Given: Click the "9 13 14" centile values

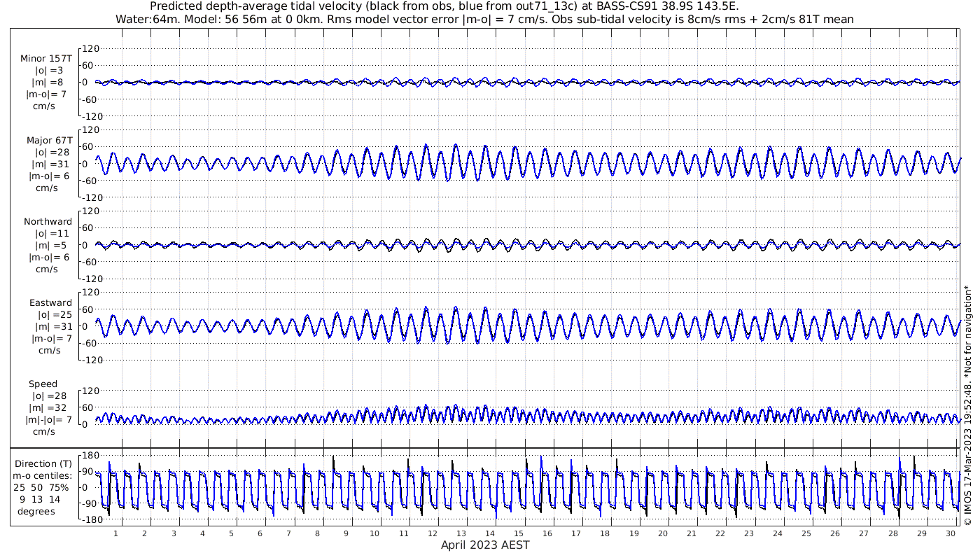Looking at the screenshot, I should coord(40,500).
